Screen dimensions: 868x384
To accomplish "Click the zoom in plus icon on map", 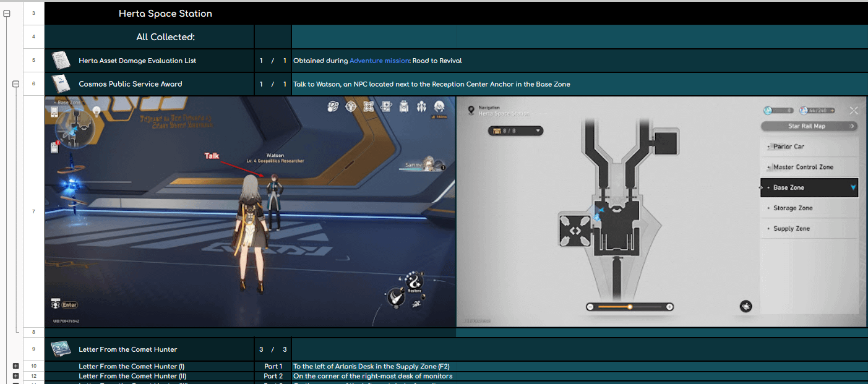I will (x=669, y=307).
